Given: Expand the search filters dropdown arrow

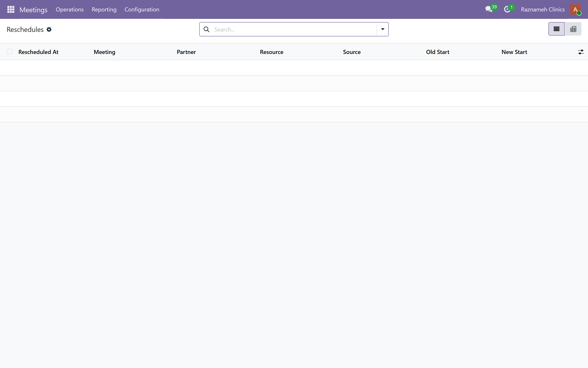Looking at the screenshot, I should click(382, 29).
